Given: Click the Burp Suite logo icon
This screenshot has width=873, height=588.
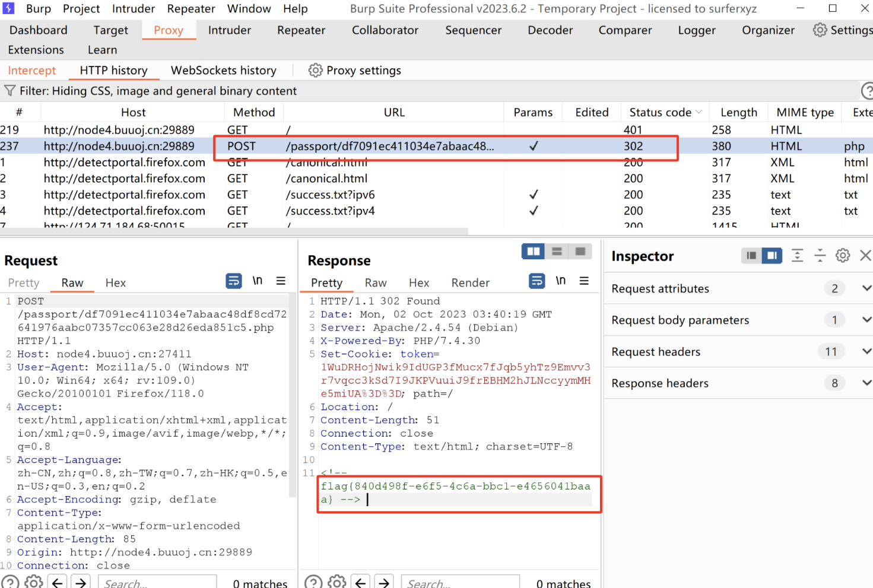Looking at the screenshot, I should [x=8, y=8].
